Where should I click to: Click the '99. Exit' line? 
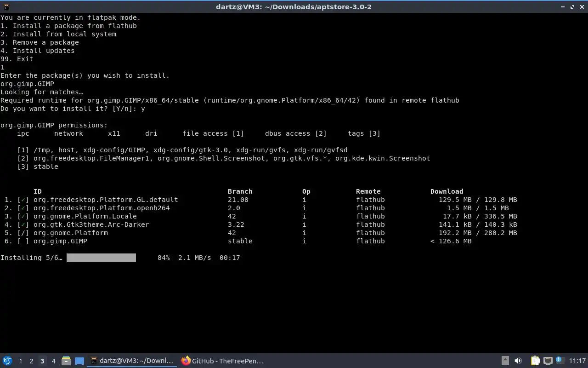(x=17, y=59)
